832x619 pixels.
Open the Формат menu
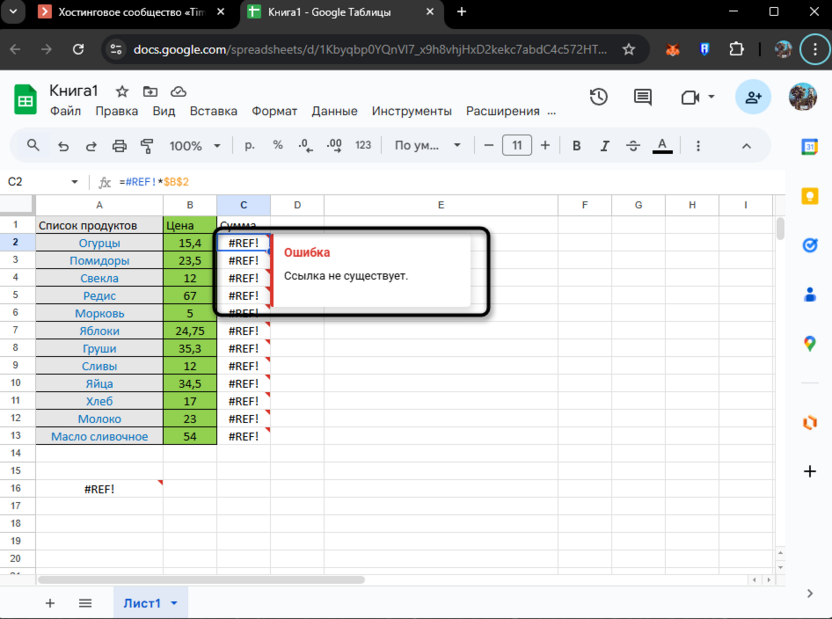[274, 111]
